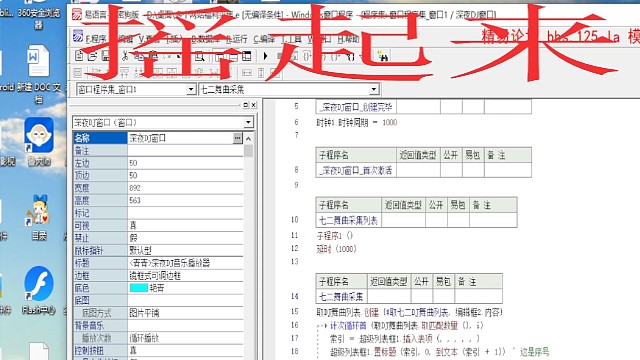
Task: Click code line 取叮舞曲列表.创建
Action: 410,313
